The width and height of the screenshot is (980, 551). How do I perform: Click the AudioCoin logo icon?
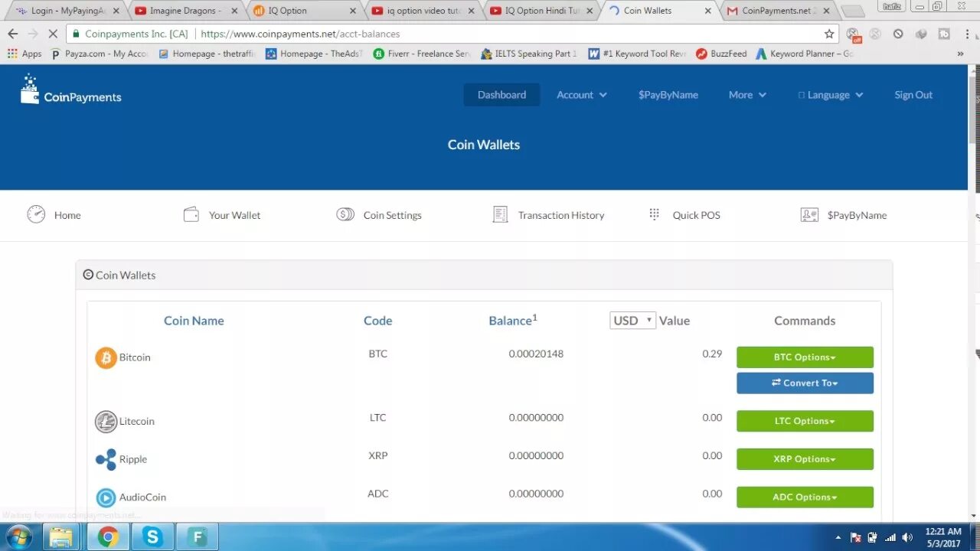click(x=106, y=497)
